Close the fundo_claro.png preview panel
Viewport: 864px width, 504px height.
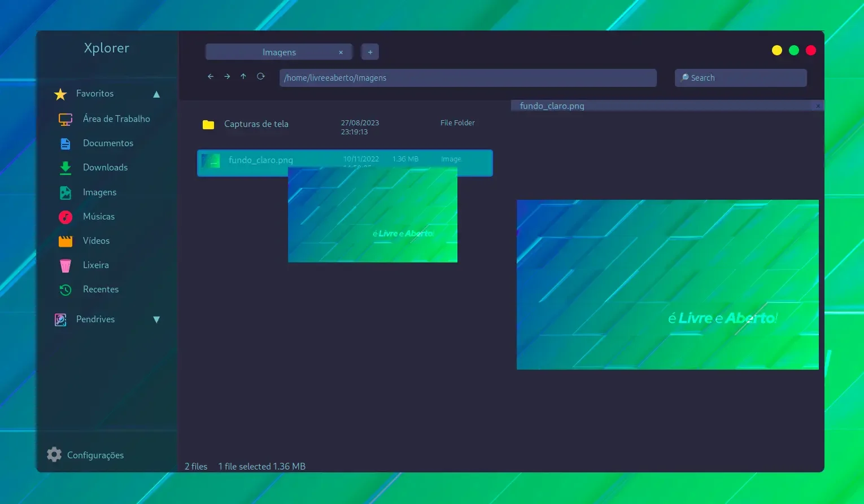[x=818, y=106]
